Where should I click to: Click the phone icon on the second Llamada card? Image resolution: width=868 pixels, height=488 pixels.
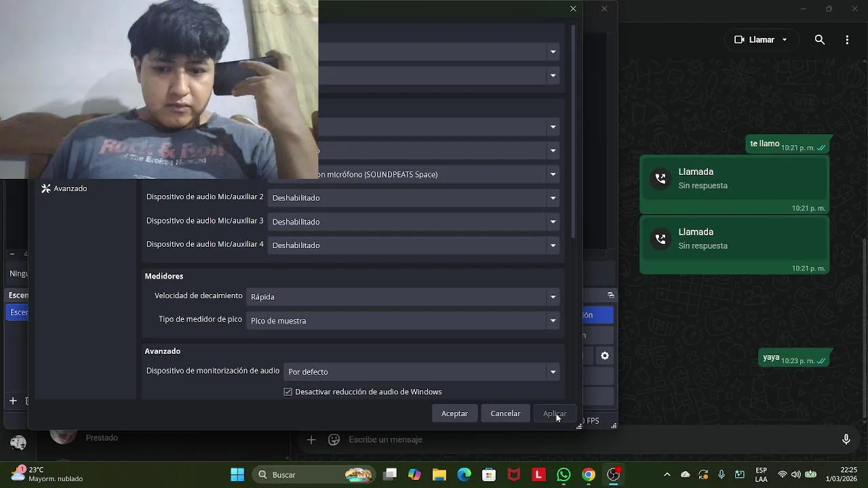coord(660,239)
